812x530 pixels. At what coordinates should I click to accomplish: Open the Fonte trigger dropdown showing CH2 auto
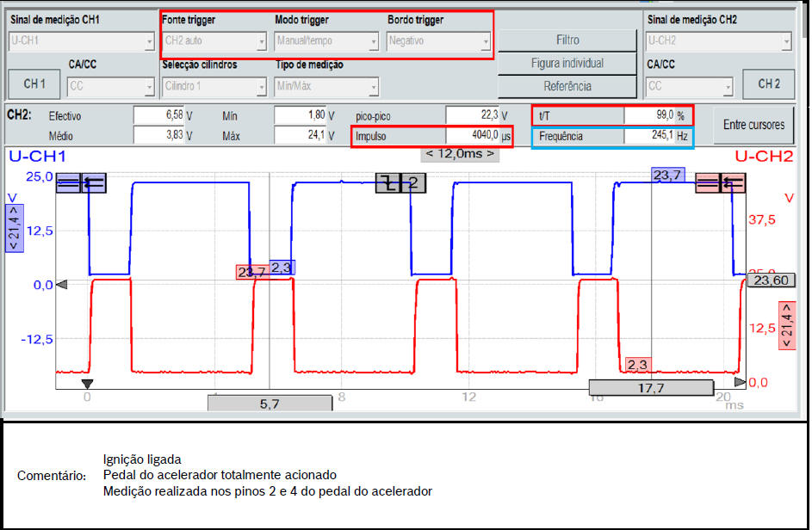[214, 40]
